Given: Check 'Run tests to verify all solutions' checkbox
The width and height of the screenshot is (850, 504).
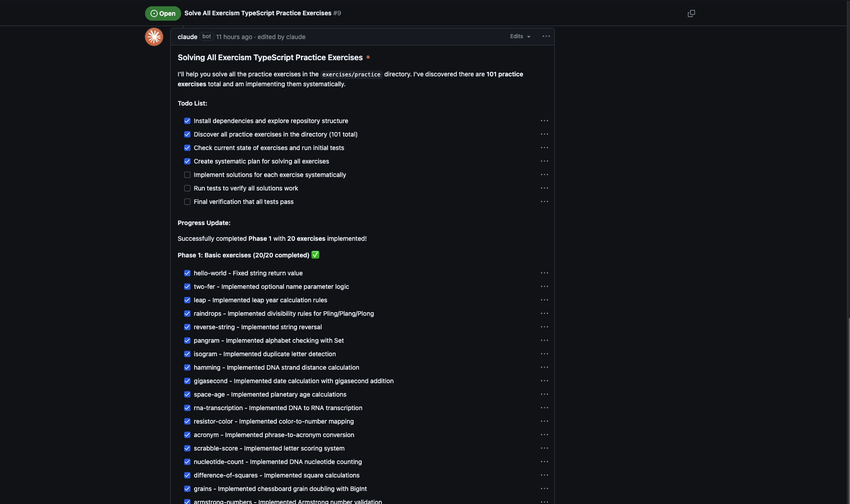Looking at the screenshot, I should (187, 188).
